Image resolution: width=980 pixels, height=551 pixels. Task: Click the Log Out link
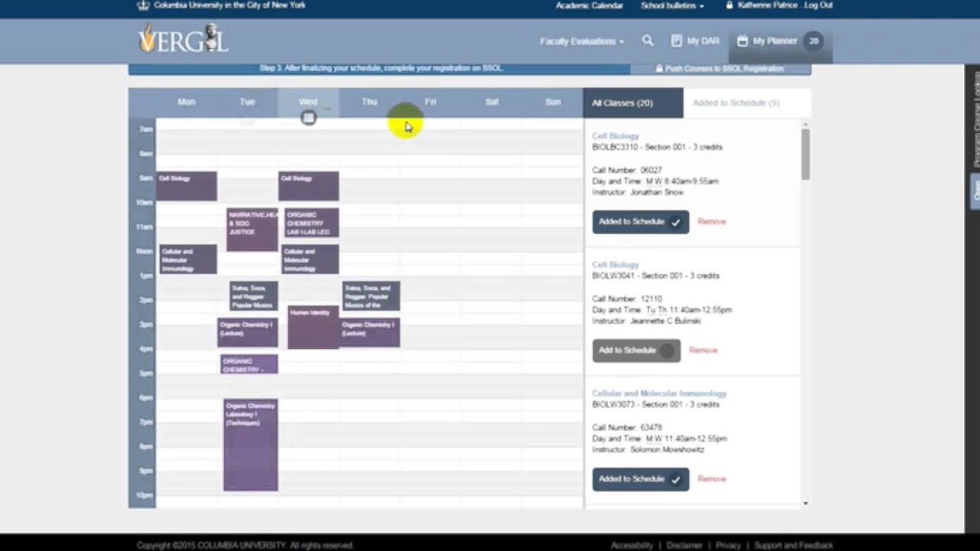tap(818, 5)
